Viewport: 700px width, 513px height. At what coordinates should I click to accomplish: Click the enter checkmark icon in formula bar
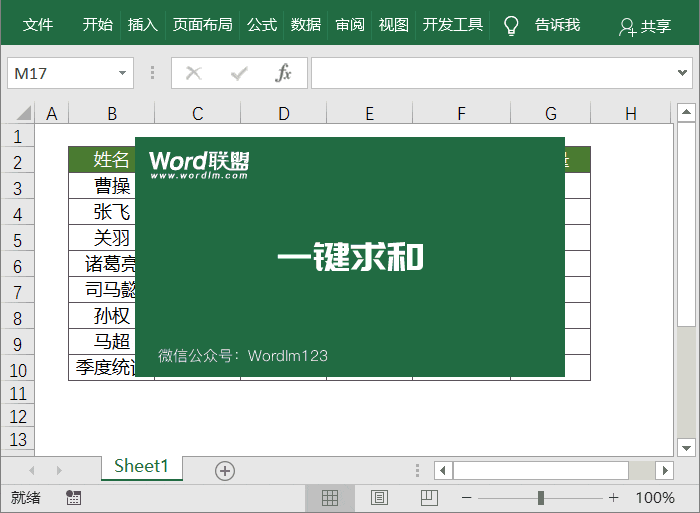click(x=239, y=73)
